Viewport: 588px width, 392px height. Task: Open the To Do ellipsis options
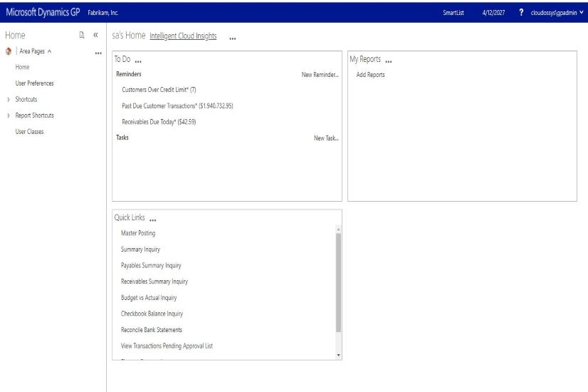point(138,61)
